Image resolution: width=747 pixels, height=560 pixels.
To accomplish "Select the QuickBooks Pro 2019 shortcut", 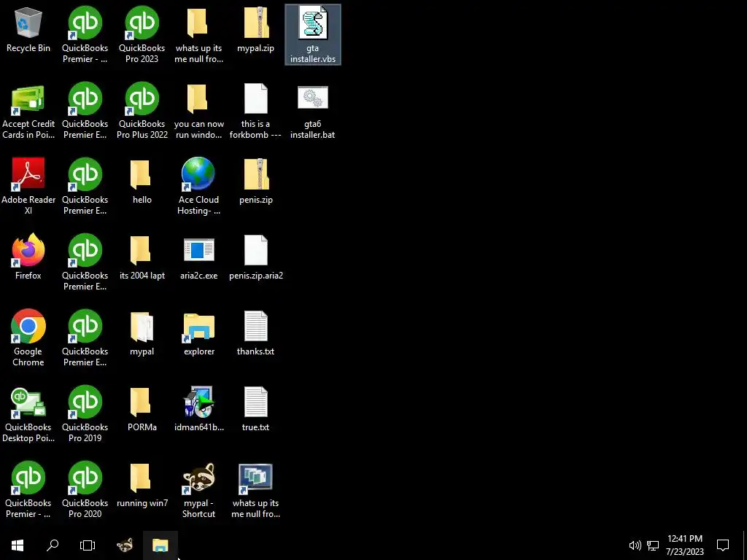I will tap(85, 414).
